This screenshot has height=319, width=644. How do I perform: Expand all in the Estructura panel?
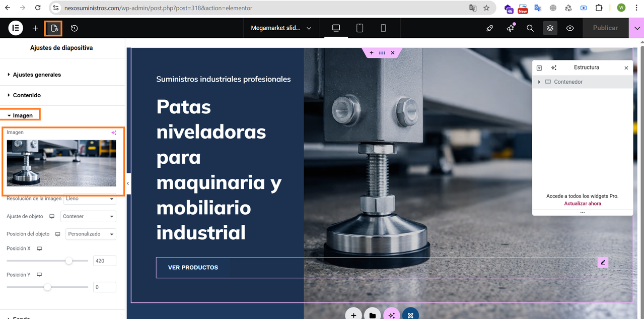(x=539, y=68)
